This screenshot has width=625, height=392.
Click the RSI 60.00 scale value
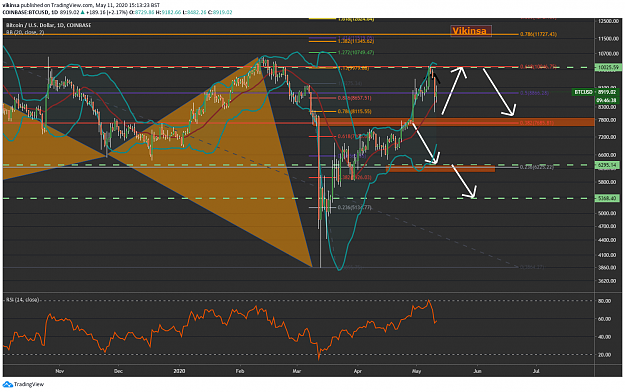tap(605, 319)
